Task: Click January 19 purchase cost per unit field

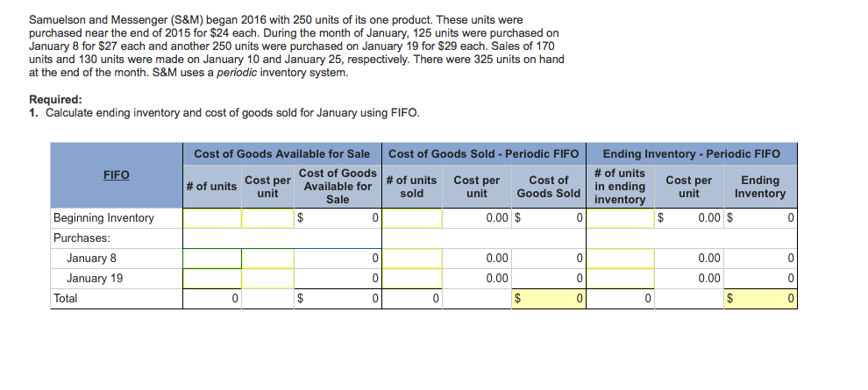Action: (x=267, y=279)
